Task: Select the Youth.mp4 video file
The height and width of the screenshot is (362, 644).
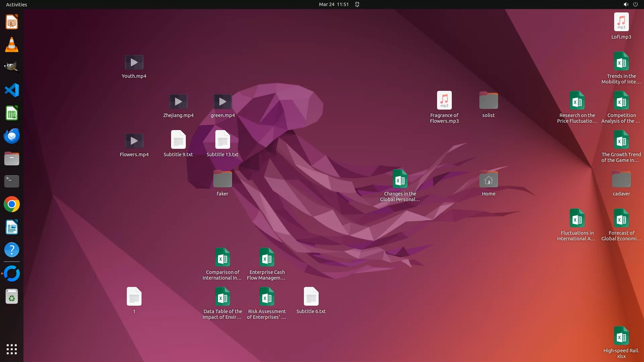Action: coord(134,63)
